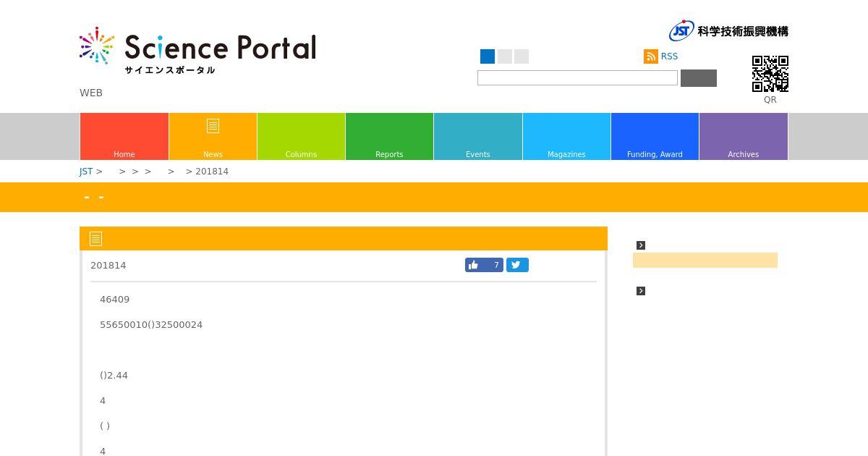Click the Science Portal logo
868x456 pixels.
pyautogui.click(x=197, y=51)
